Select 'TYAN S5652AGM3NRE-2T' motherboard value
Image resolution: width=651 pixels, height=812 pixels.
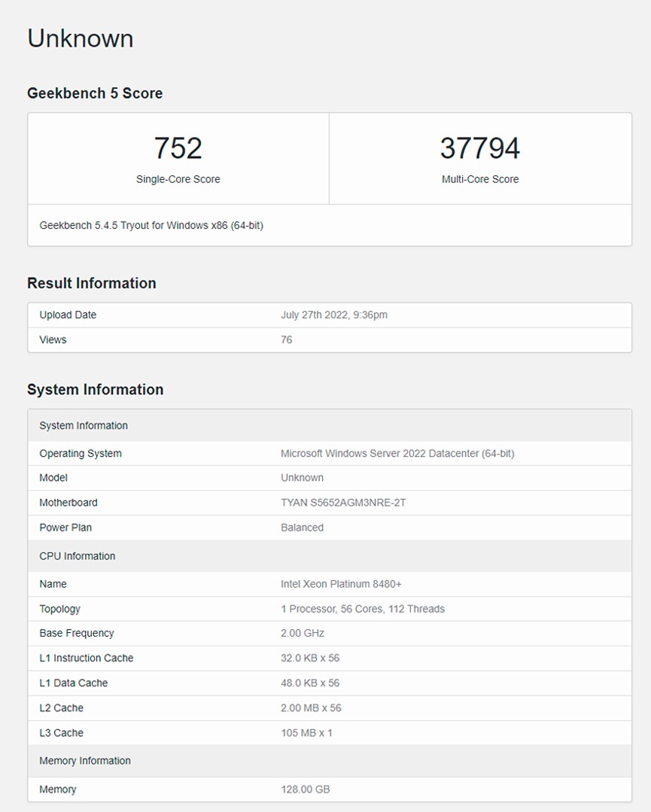(x=343, y=503)
